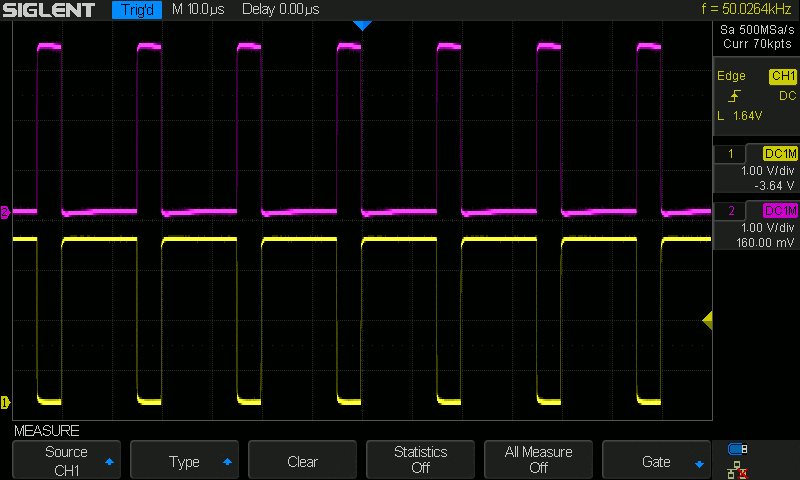Viewport: 800px width, 480px height.
Task: Click the channel 1 yellow ground marker
Action: tap(5, 402)
